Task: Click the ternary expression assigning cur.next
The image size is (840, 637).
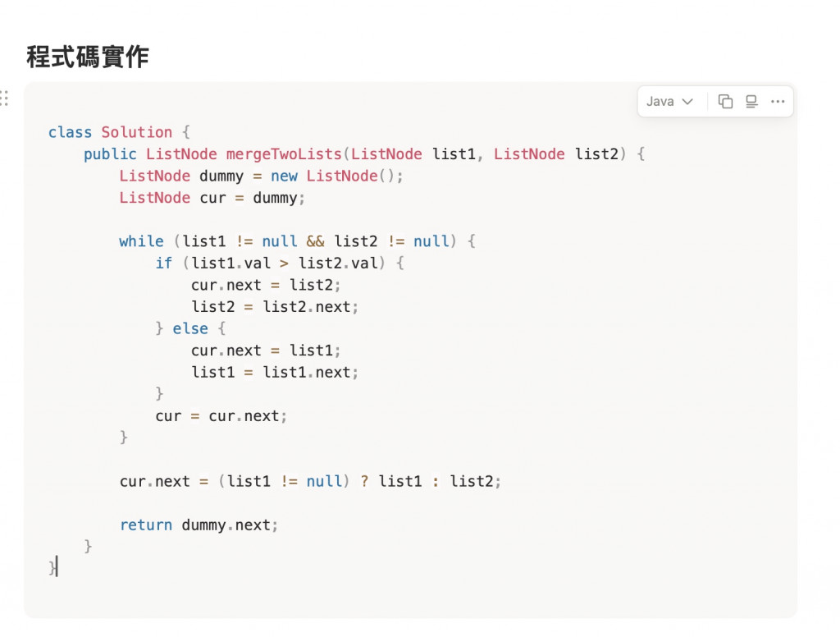Action: pos(310,482)
